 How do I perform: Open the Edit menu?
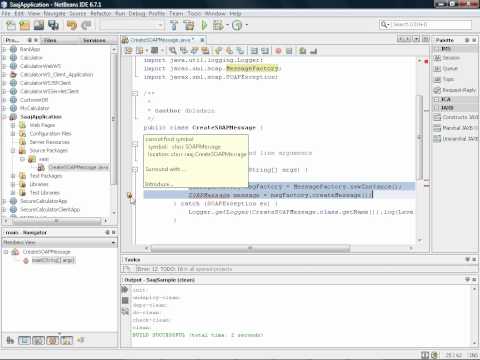point(19,13)
